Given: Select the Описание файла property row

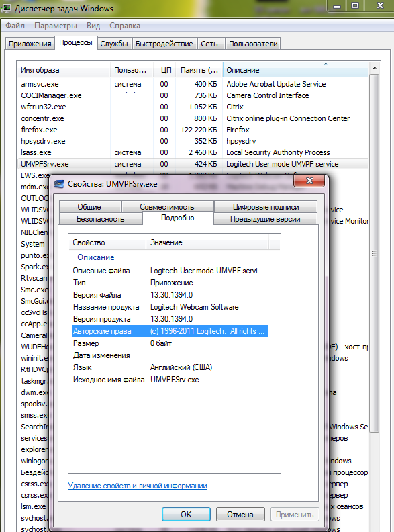Looking at the screenshot, I should (x=170, y=271).
